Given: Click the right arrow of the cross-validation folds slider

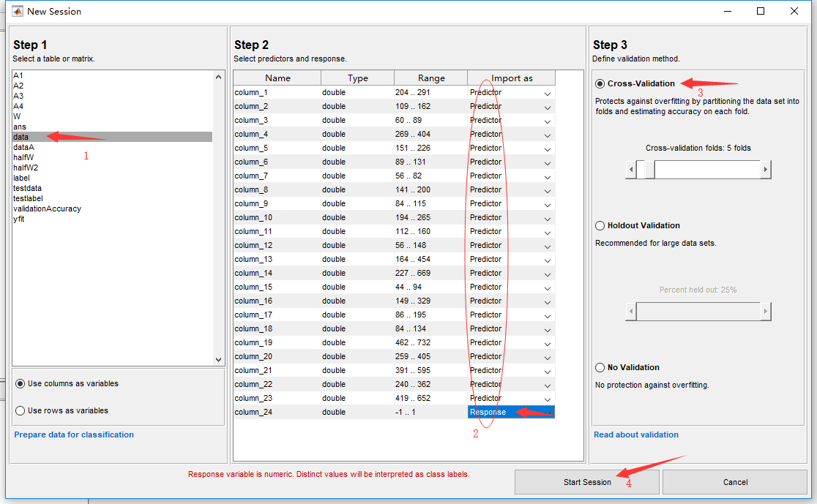Looking at the screenshot, I should tap(766, 170).
